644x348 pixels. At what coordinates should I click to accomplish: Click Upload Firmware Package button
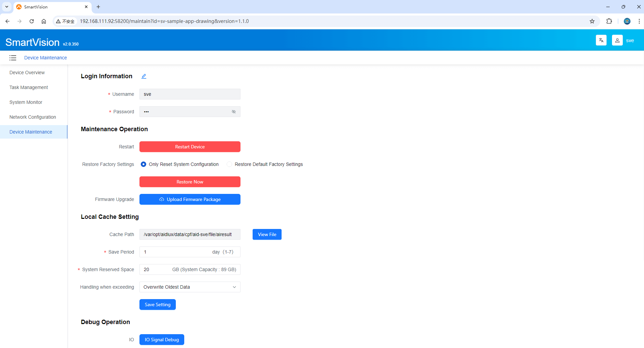pos(190,199)
